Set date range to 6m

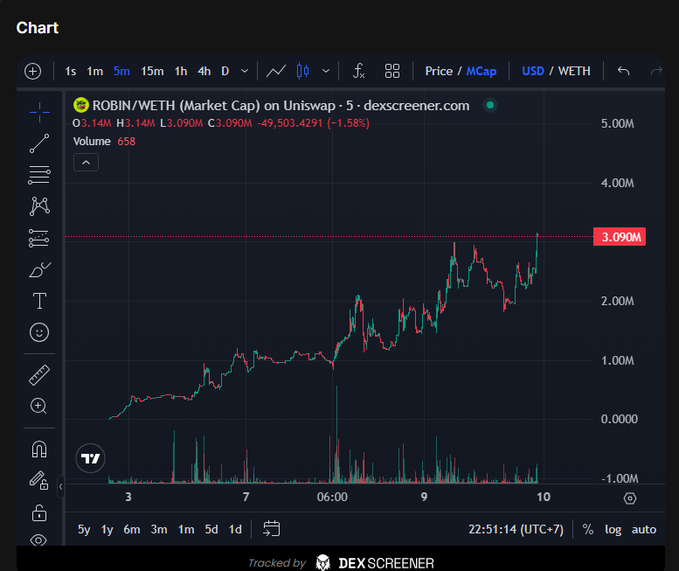(132, 529)
